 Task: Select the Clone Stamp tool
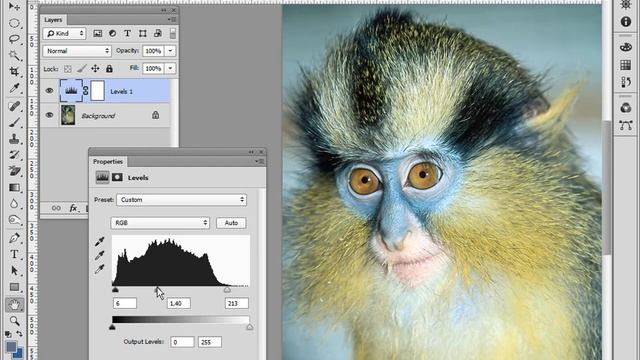point(14,139)
